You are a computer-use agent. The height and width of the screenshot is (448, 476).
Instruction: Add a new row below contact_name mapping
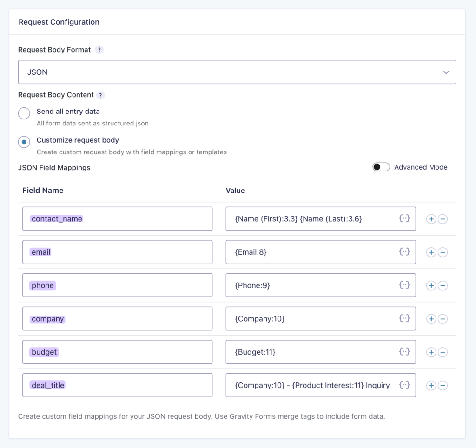click(x=431, y=219)
